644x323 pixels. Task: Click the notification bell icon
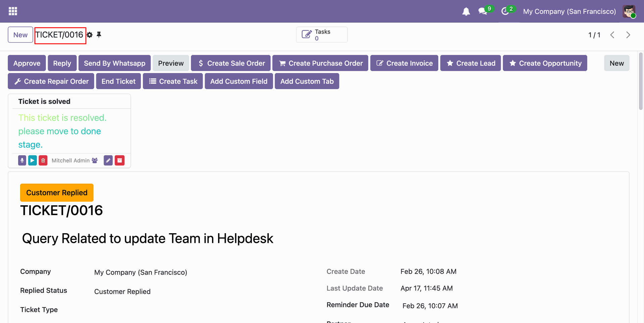click(x=466, y=11)
